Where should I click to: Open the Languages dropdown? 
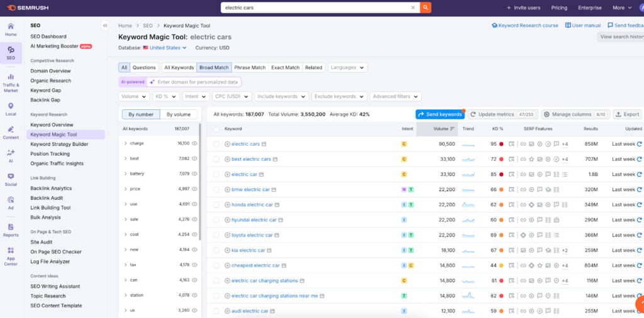[x=347, y=67]
